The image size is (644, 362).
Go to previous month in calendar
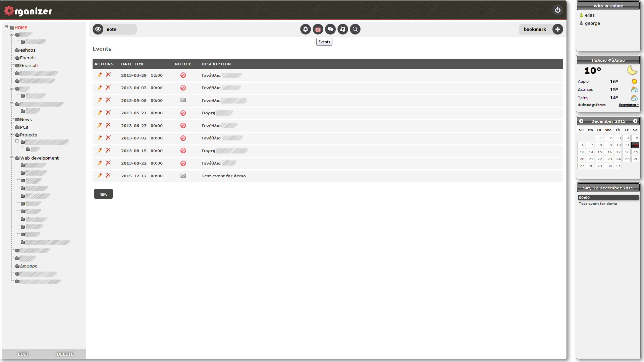(x=581, y=121)
